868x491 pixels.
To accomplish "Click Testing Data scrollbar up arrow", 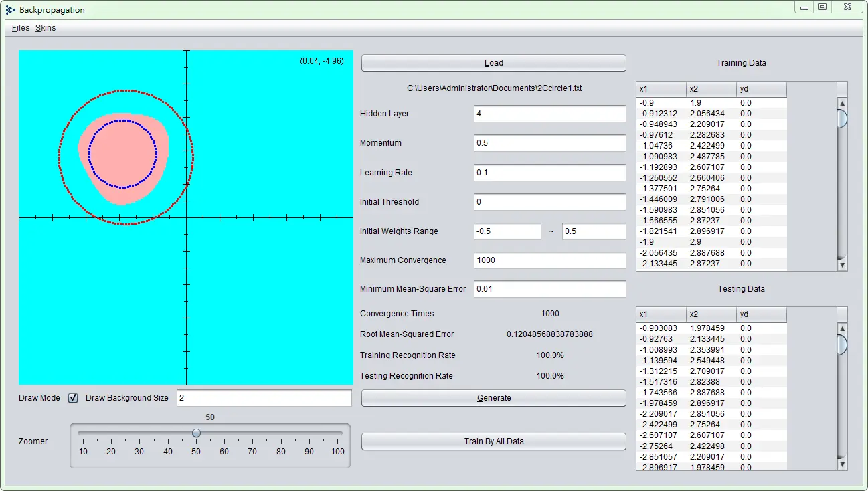I will pyautogui.click(x=842, y=328).
